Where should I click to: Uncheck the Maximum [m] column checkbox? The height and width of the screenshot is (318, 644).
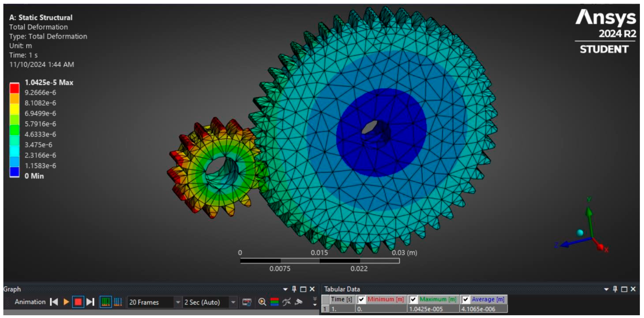[413, 299]
